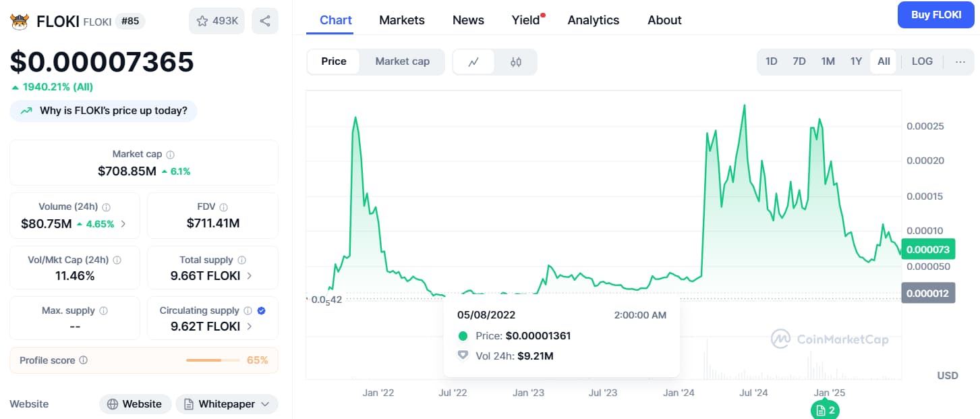Click the $708.85M market cap value

(127, 171)
